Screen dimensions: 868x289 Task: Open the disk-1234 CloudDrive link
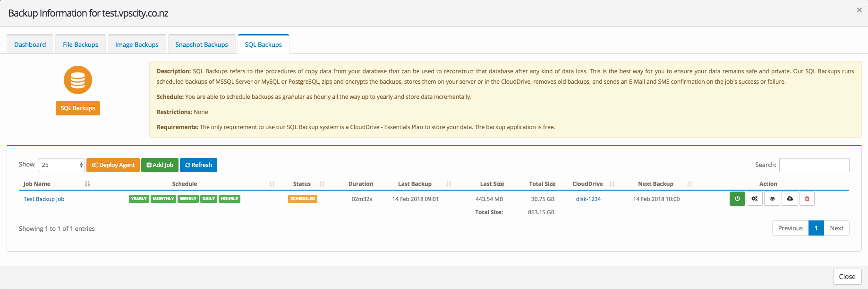pyautogui.click(x=588, y=199)
